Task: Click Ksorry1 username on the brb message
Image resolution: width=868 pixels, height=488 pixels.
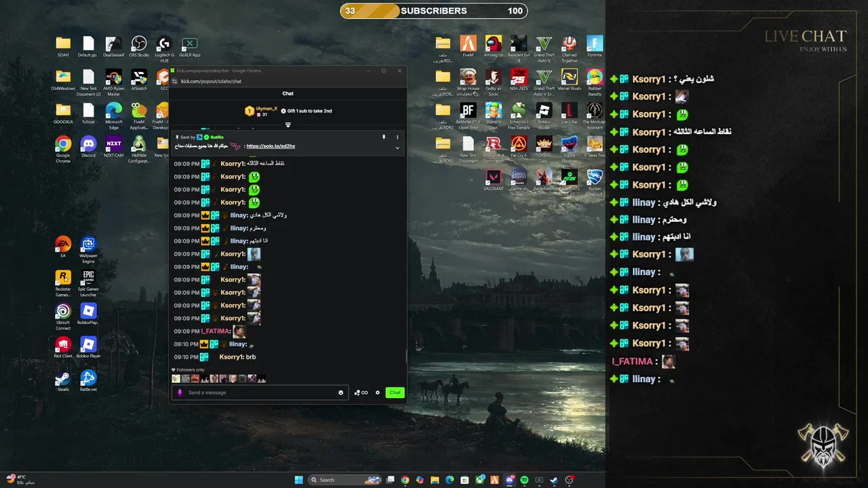Action: (231, 357)
